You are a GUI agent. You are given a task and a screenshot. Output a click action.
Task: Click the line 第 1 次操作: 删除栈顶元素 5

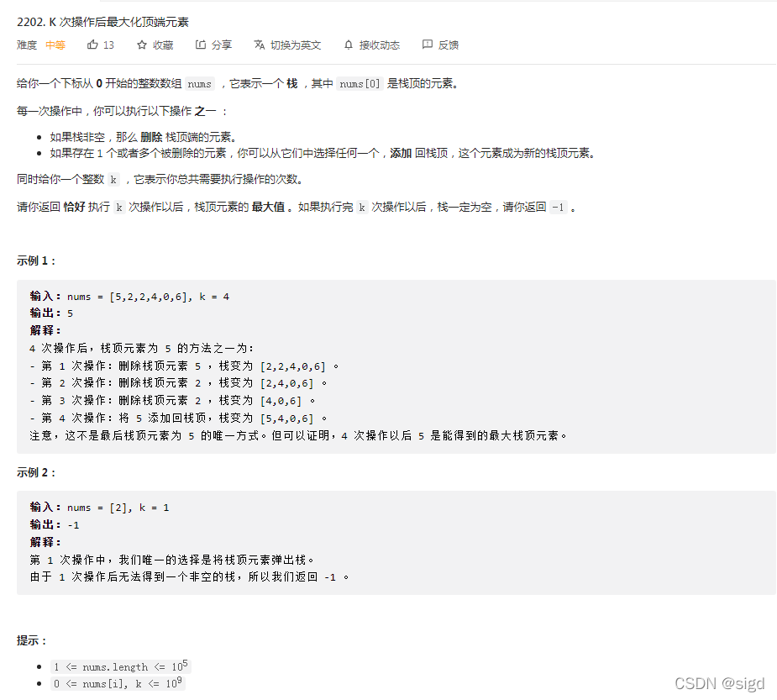pos(184,366)
